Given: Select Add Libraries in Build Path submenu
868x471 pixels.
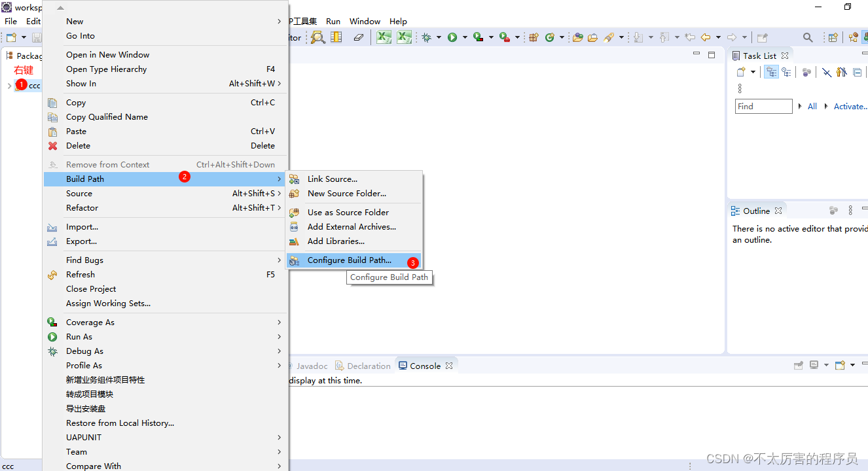Looking at the screenshot, I should coord(353,241).
